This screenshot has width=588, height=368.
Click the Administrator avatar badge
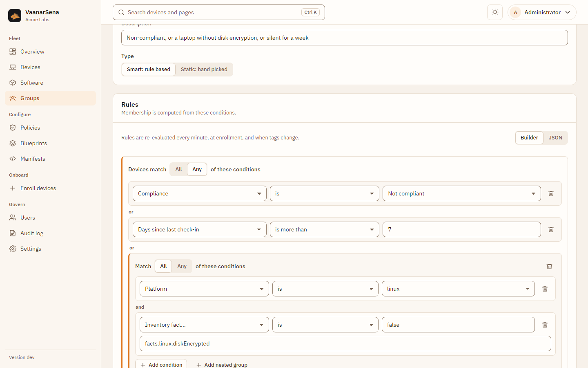pos(515,12)
